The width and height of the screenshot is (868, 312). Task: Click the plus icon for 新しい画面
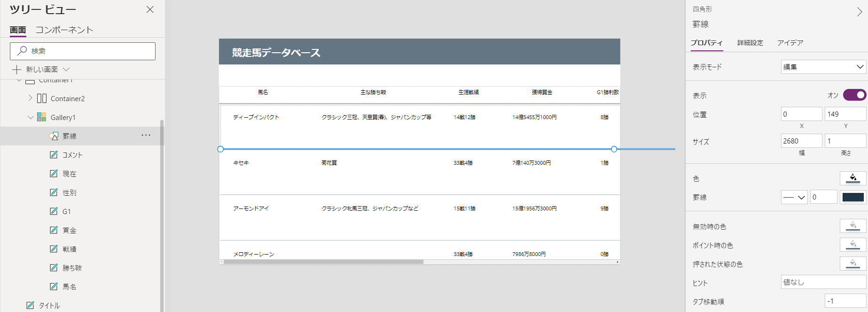pyautogui.click(x=16, y=70)
